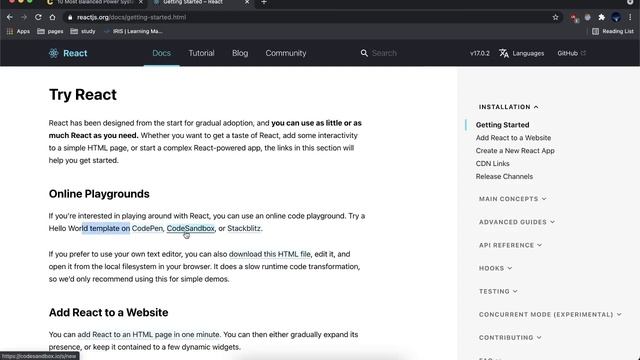Expand the API REFERENCE section
This screenshot has width=640, height=360.
tap(510, 245)
